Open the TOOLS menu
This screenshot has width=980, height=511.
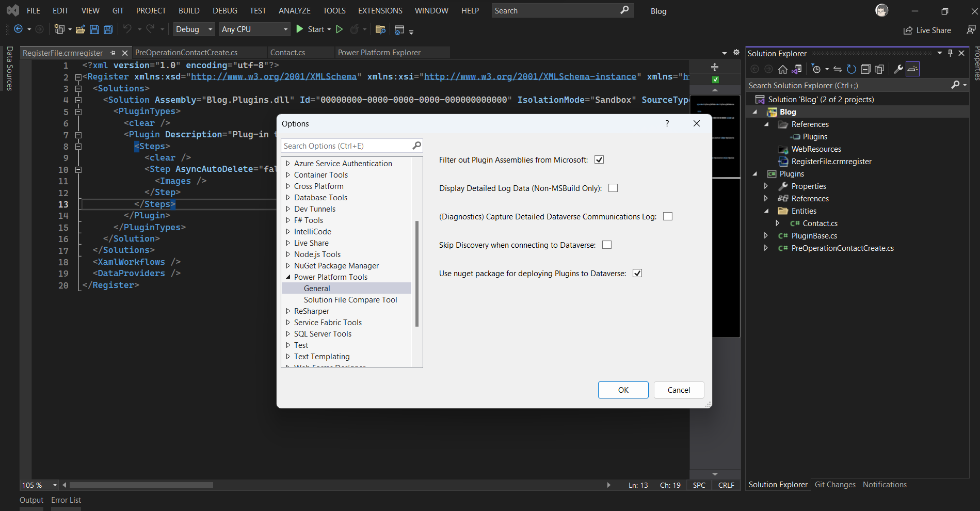point(334,10)
